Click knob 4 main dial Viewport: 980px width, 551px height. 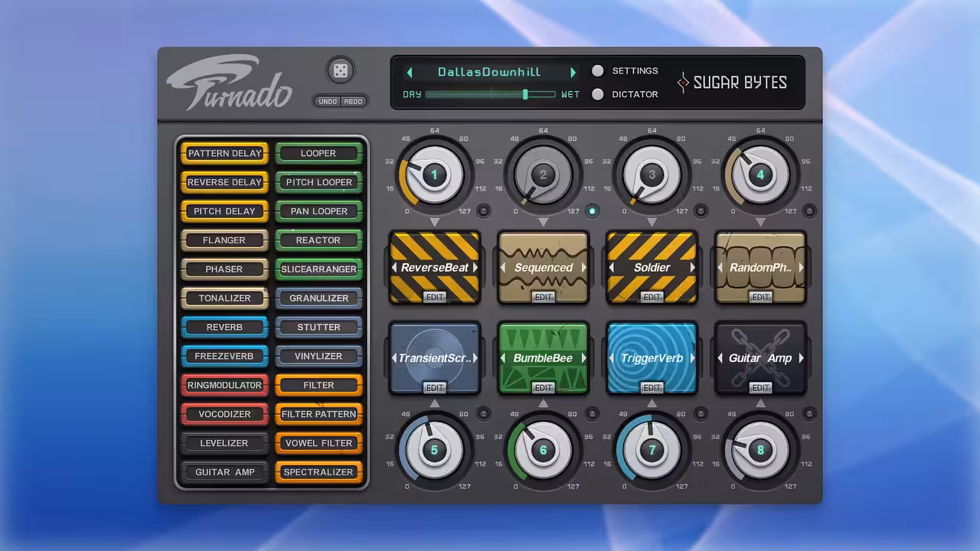(760, 174)
